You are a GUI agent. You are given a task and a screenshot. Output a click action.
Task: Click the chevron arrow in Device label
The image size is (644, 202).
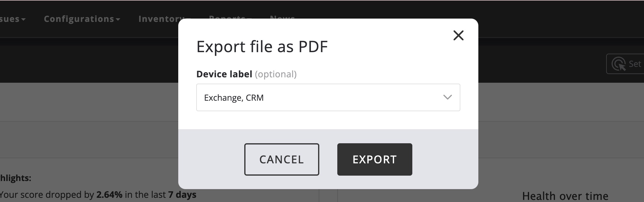pyautogui.click(x=447, y=97)
